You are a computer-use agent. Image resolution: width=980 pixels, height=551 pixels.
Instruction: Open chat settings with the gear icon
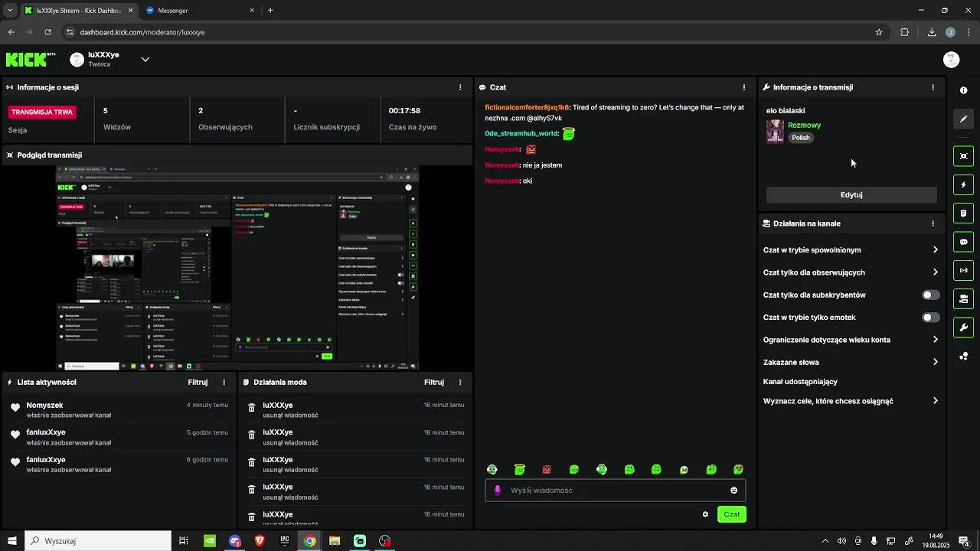pyautogui.click(x=705, y=514)
